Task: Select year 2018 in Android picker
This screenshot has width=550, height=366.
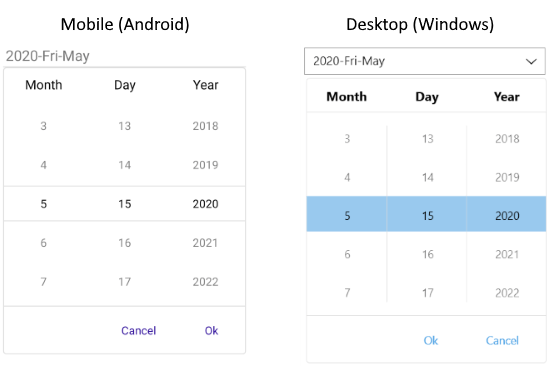Action: click(205, 126)
